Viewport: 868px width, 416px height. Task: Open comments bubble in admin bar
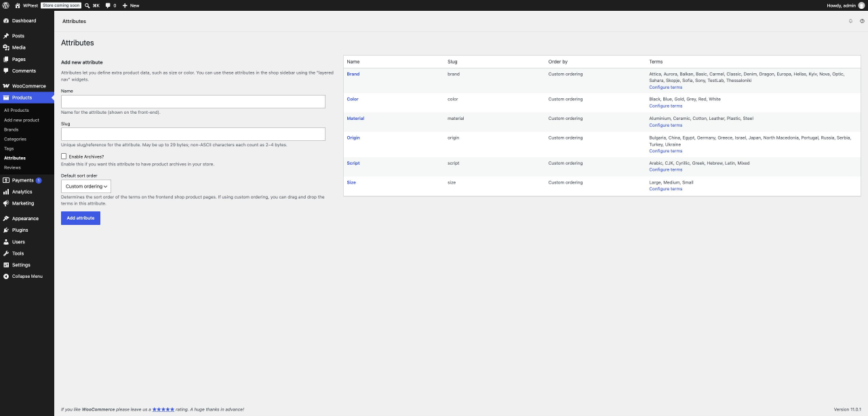[108, 5]
